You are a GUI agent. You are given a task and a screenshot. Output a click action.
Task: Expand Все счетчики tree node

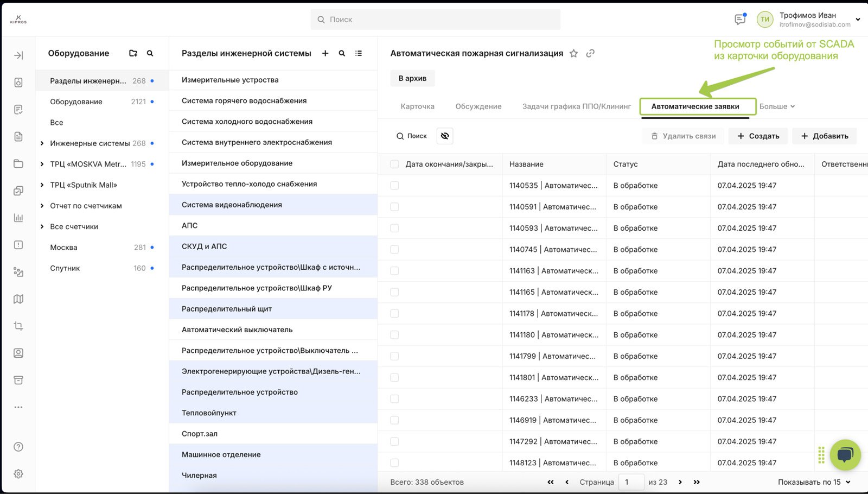[42, 226]
